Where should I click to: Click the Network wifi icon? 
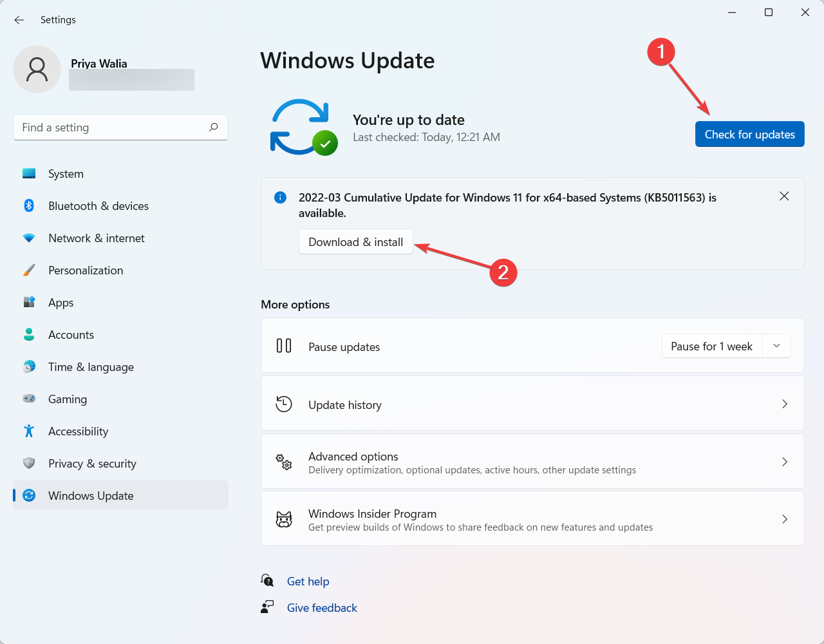(29, 238)
